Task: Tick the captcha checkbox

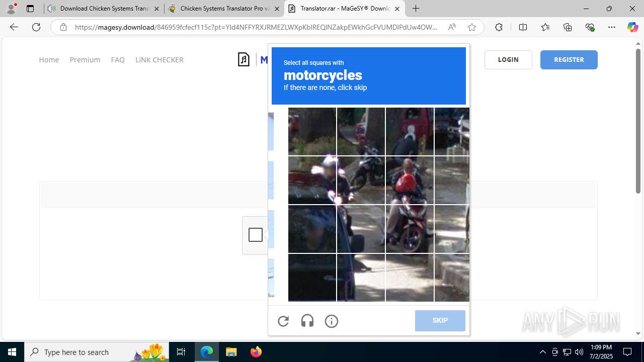Action: point(256,235)
